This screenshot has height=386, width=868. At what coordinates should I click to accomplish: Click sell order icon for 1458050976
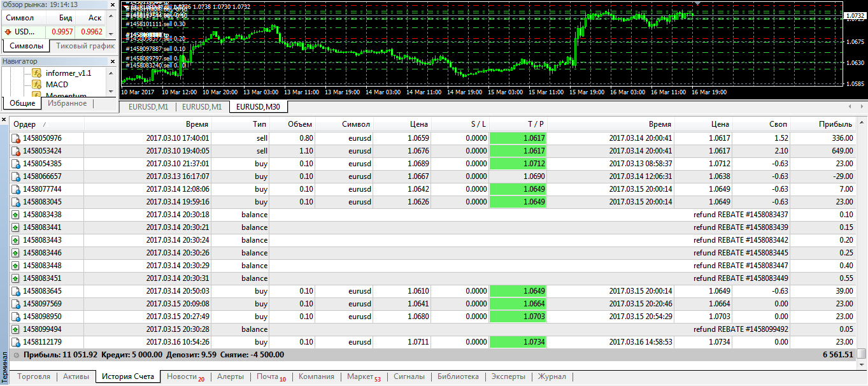pyautogui.click(x=16, y=138)
